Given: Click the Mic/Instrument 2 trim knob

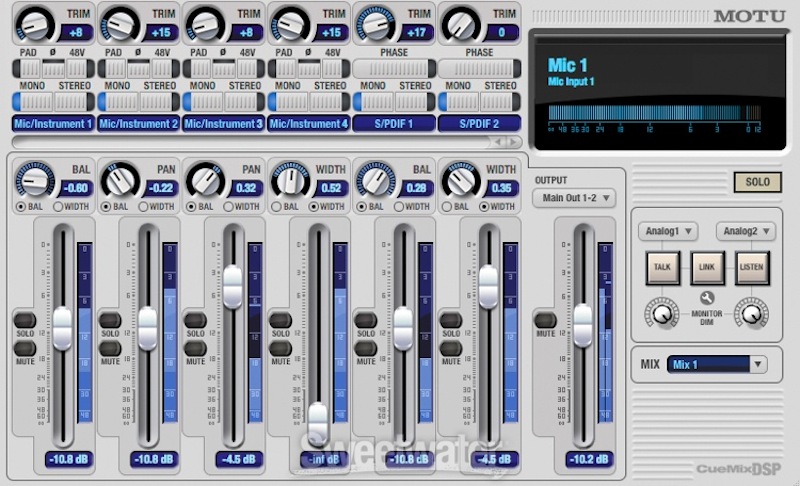Looking at the screenshot, I should coord(120,24).
